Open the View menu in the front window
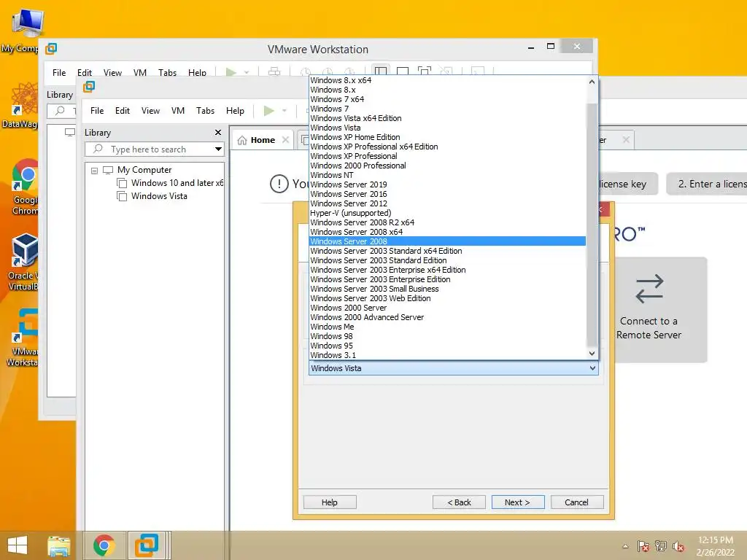The height and width of the screenshot is (560, 747). click(x=150, y=111)
